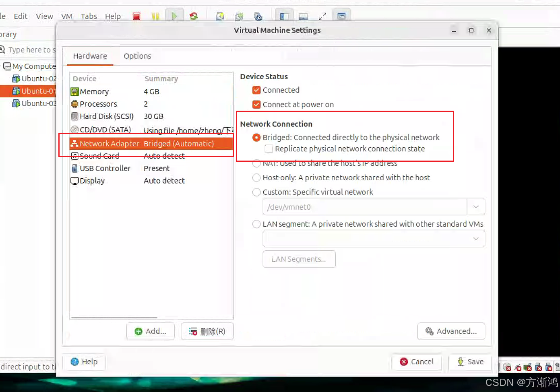Open the VM menu

pyautogui.click(x=67, y=16)
